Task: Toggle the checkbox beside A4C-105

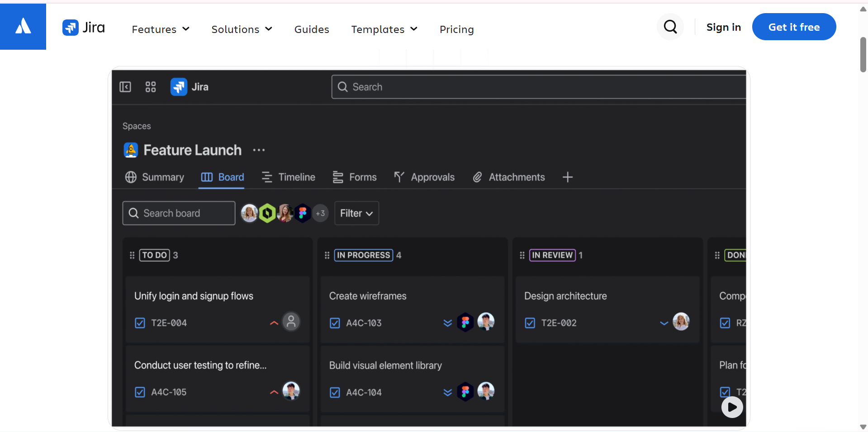Action: [x=140, y=392]
